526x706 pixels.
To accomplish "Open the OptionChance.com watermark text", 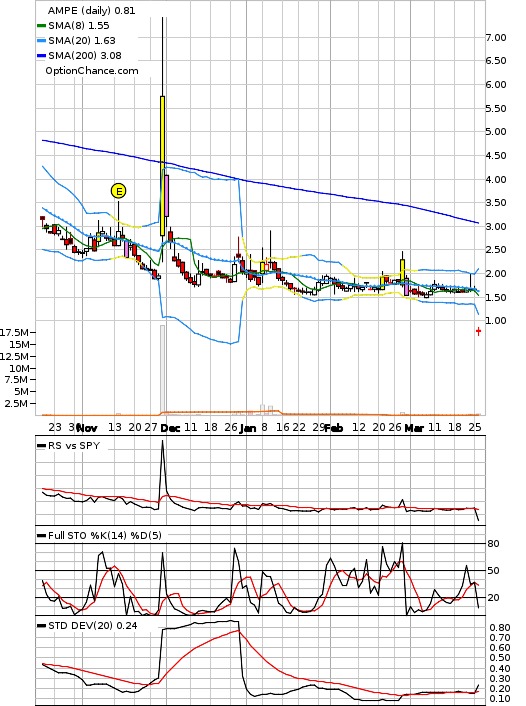I will click(91, 71).
